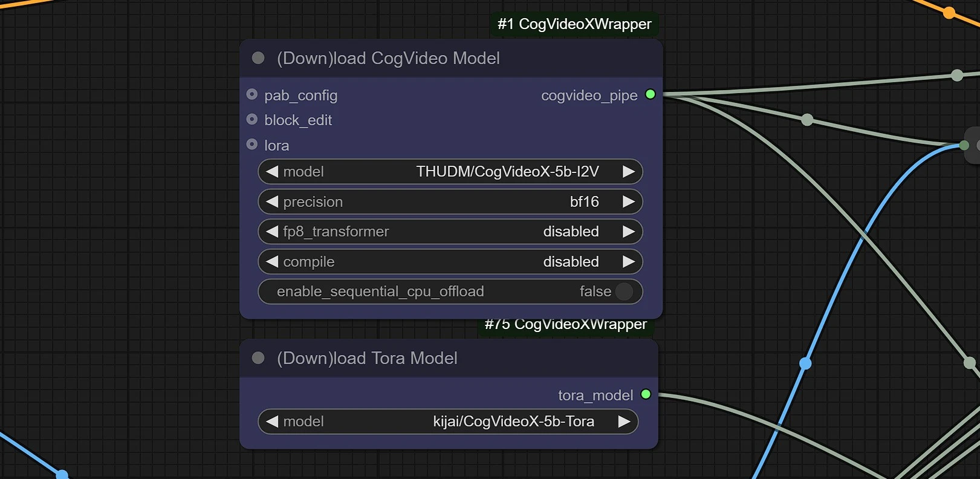Select previous CogVideo model with left arrow
The width and height of the screenshot is (980, 479).
tap(272, 172)
